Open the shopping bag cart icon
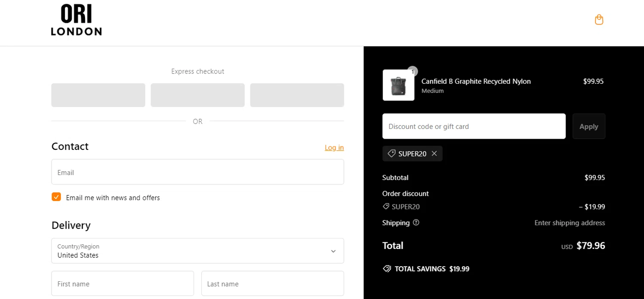 (599, 20)
